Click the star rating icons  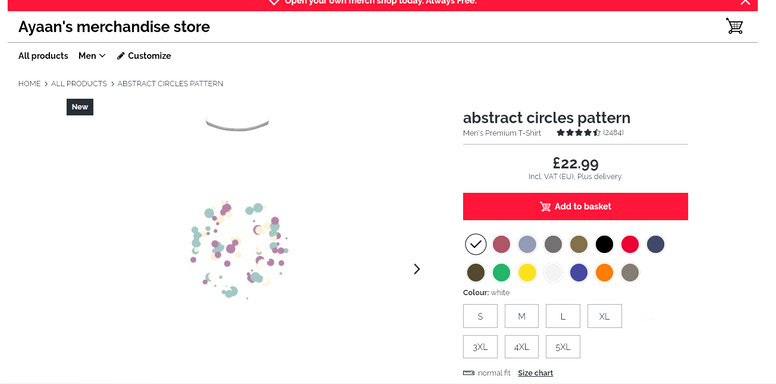click(579, 133)
